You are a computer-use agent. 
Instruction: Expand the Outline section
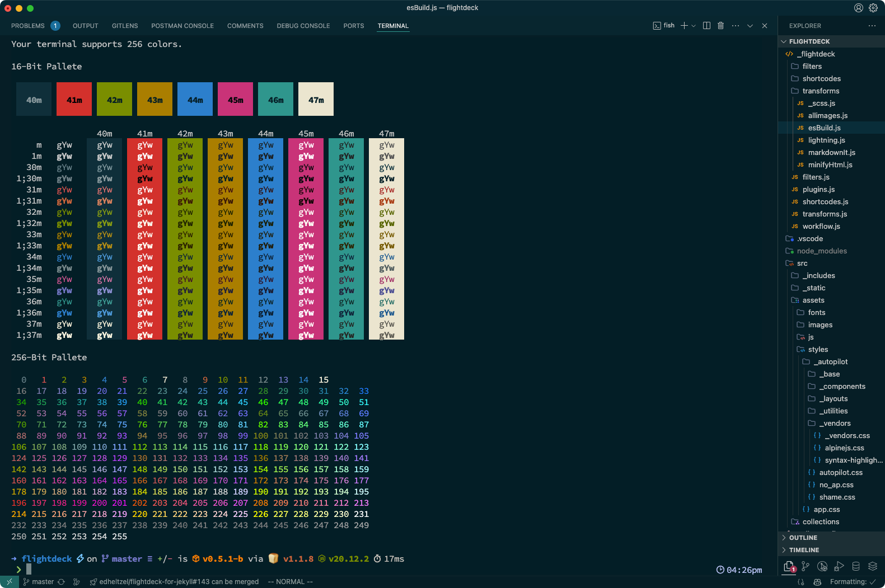(831, 538)
